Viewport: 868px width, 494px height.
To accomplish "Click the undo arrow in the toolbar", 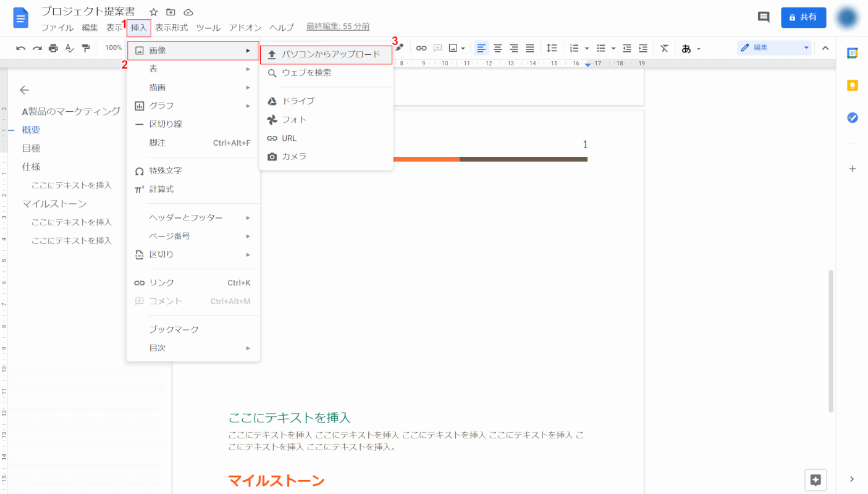I will click(x=21, y=48).
